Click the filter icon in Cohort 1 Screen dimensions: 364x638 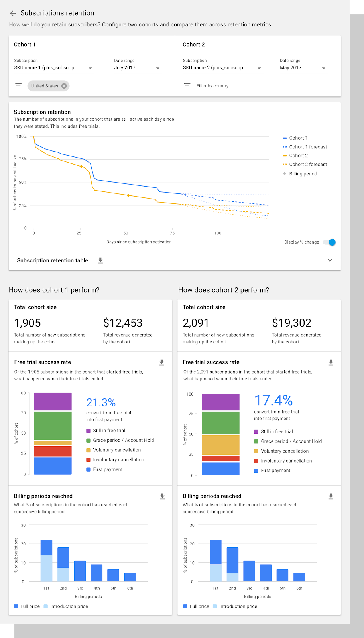18,85
